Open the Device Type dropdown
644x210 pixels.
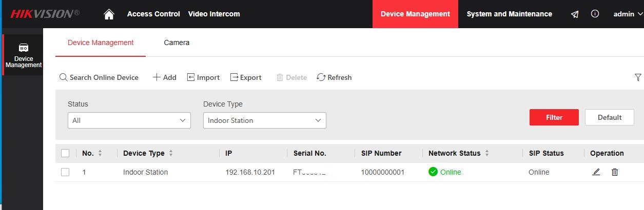(x=265, y=120)
